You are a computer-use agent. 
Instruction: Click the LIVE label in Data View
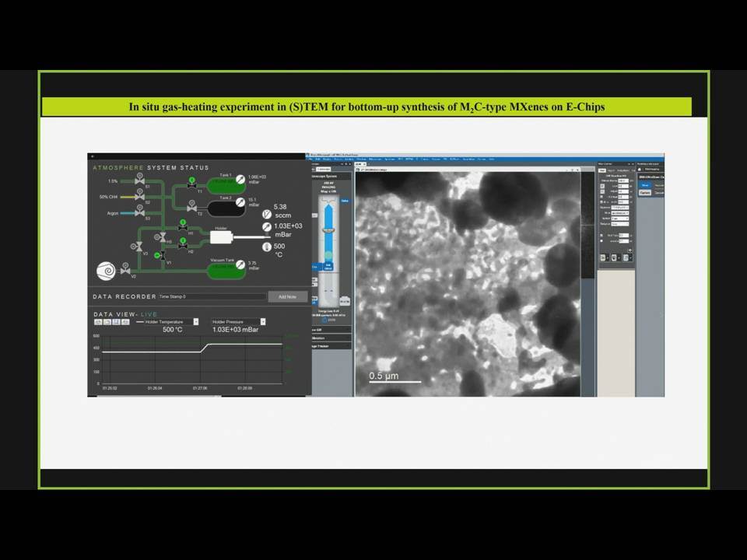149,314
